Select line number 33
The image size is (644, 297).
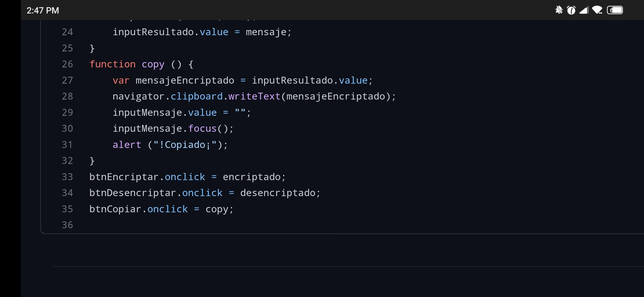pos(67,177)
